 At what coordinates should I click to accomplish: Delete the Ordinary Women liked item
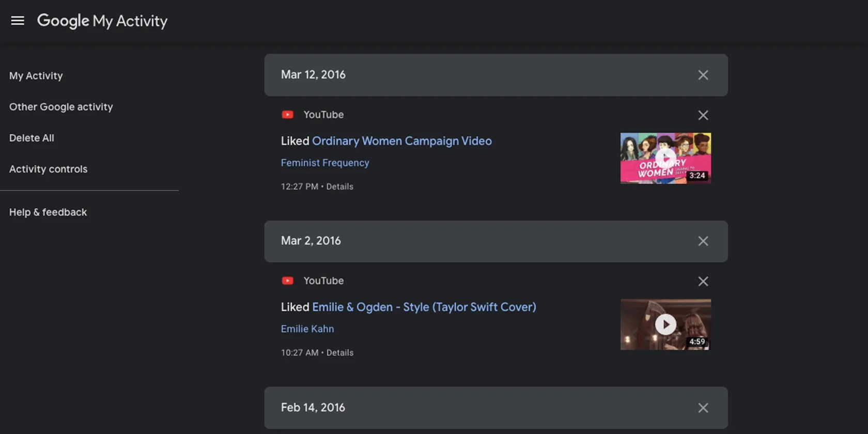click(703, 115)
